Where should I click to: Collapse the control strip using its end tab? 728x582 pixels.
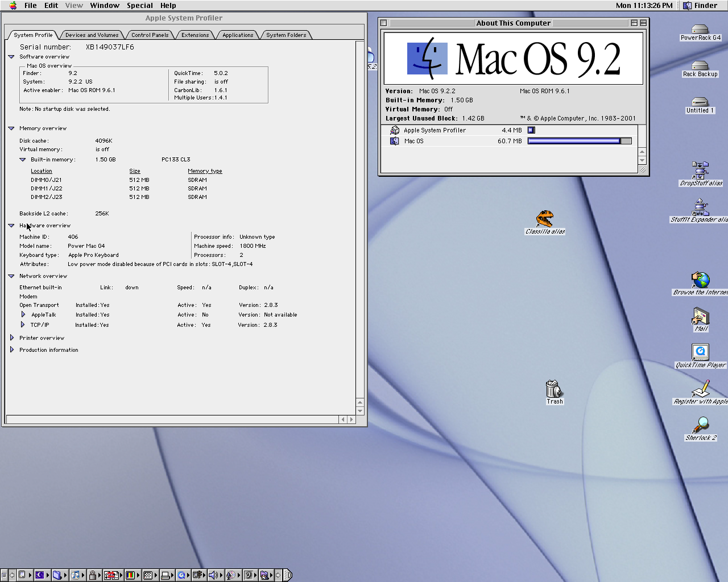(287, 575)
